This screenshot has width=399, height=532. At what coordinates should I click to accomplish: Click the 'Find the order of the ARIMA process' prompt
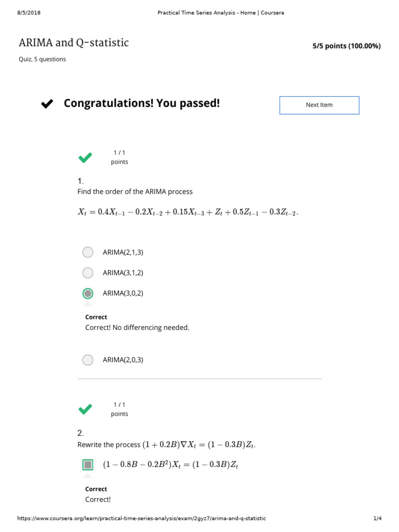(135, 192)
